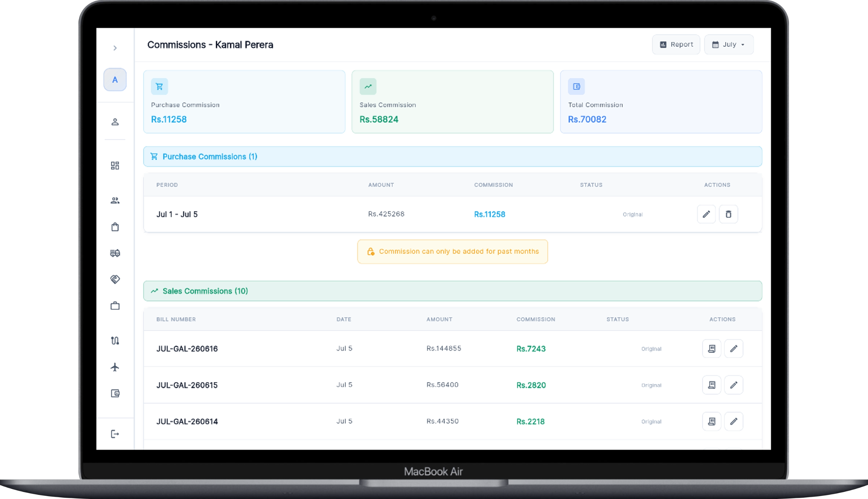Click the Rs.2218 commission value

click(530, 421)
